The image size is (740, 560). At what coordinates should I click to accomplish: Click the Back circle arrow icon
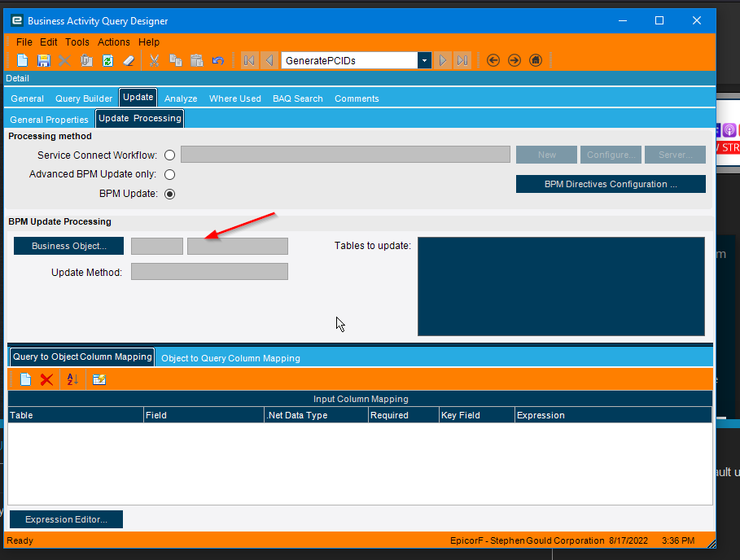tap(493, 60)
